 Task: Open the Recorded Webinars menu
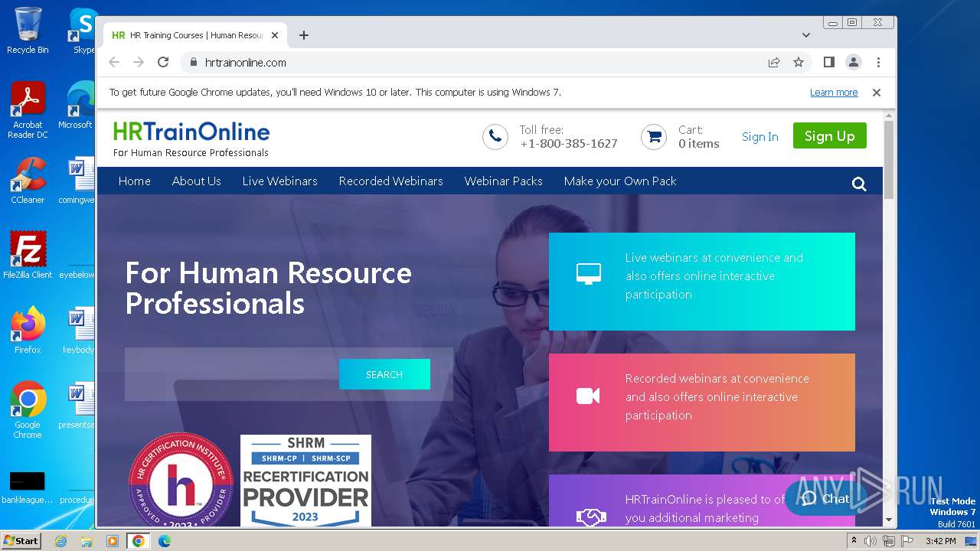point(391,181)
